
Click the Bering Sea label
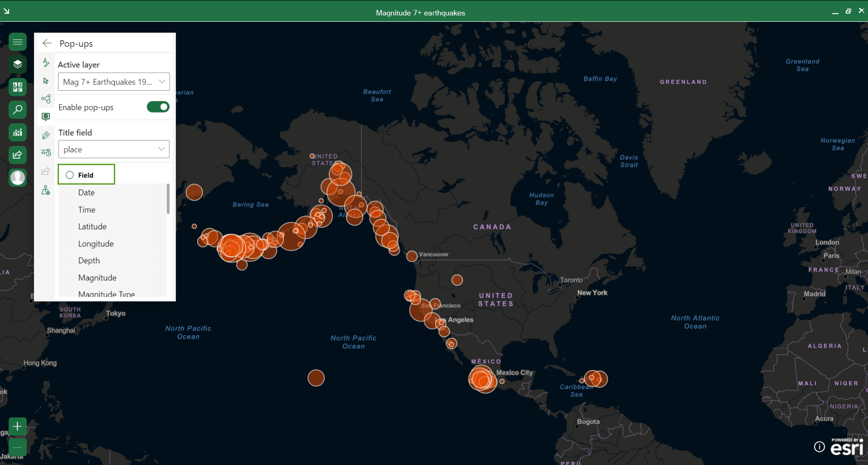[250, 205]
